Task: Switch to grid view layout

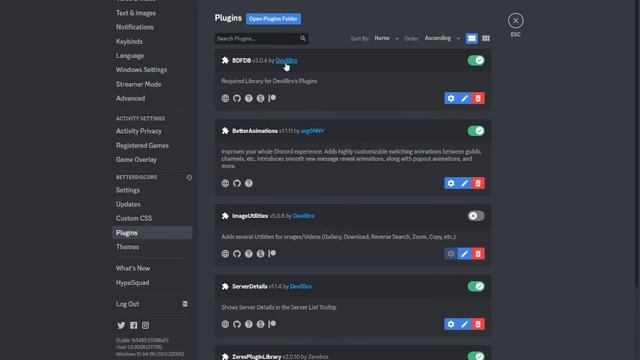Action: (x=486, y=38)
